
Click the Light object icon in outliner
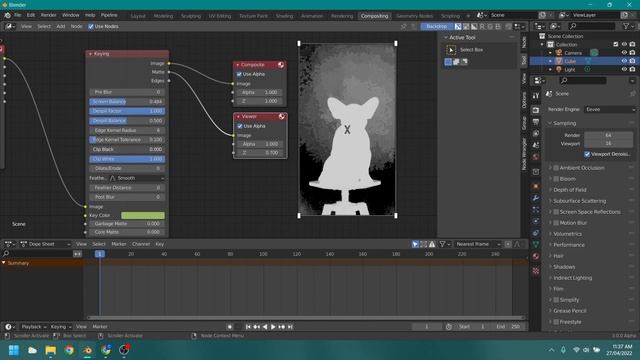tap(559, 69)
